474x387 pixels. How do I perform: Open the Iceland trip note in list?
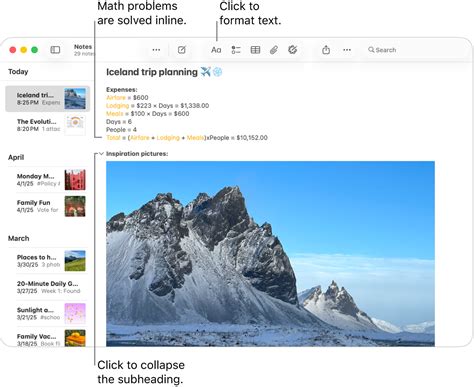(47, 99)
